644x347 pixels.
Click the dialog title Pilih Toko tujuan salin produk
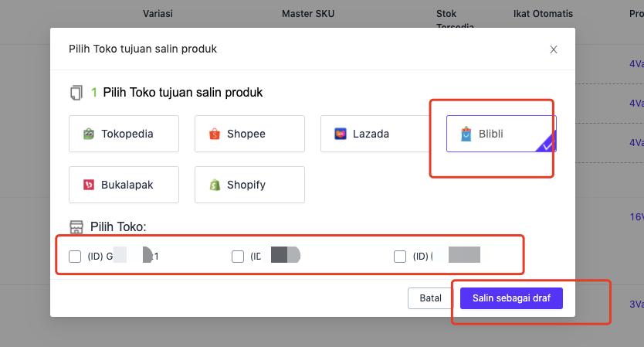[x=143, y=49]
